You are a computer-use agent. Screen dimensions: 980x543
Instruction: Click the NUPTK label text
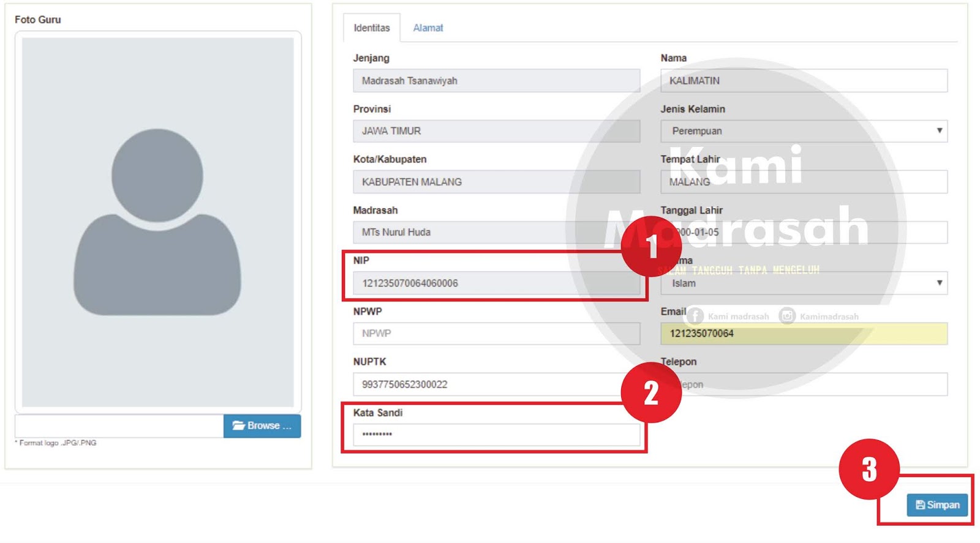369,362
